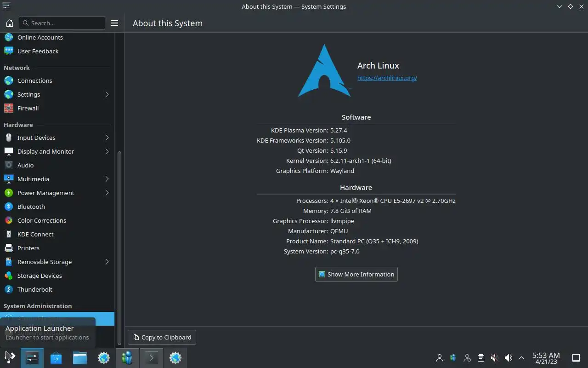Click the KDE Frameworks Version 5.105.0 value

(x=340, y=140)
